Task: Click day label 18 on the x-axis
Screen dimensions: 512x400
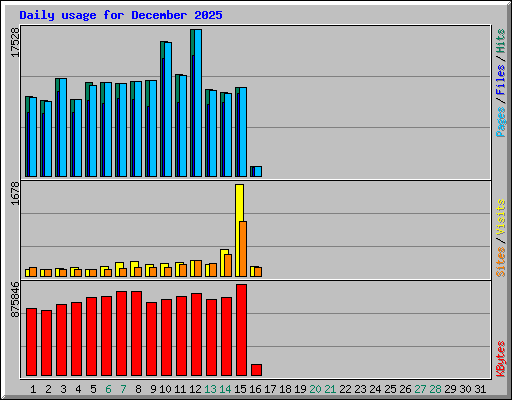Action: tap(285, 389)
